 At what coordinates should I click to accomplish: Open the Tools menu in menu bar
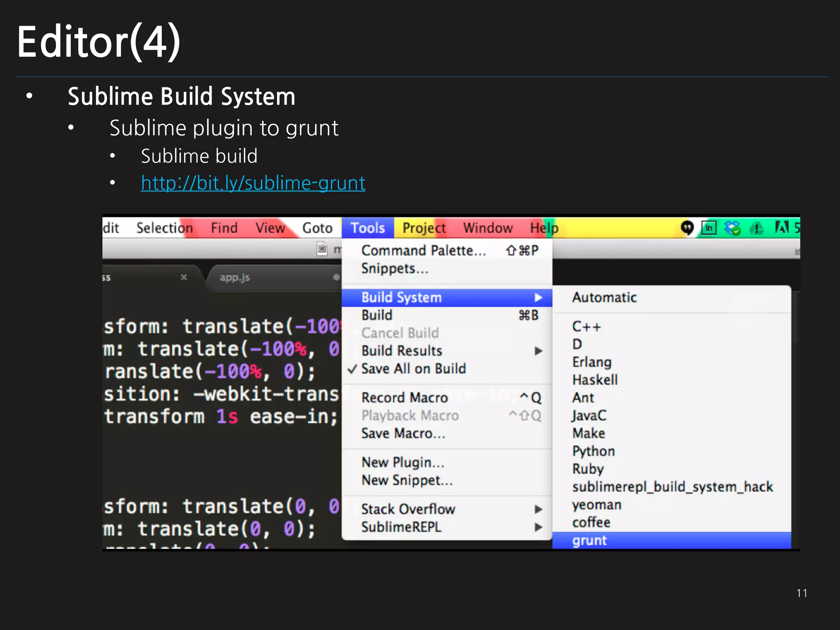coord(367,228)
